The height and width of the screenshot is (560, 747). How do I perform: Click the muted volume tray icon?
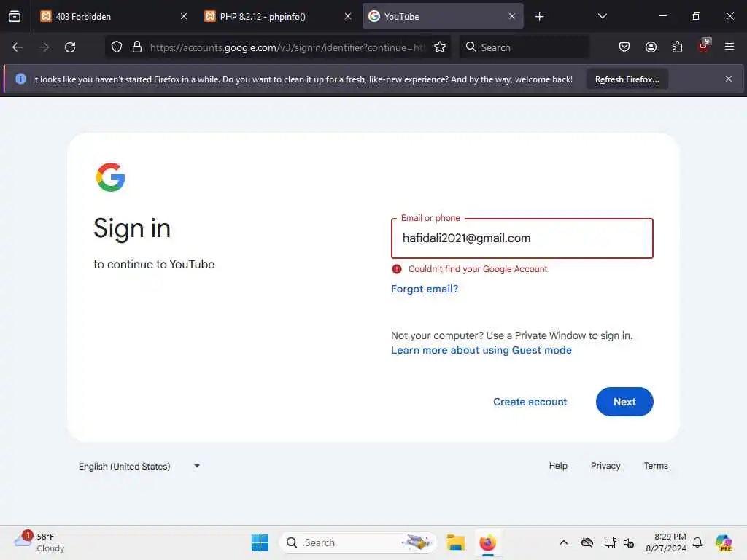629,542
